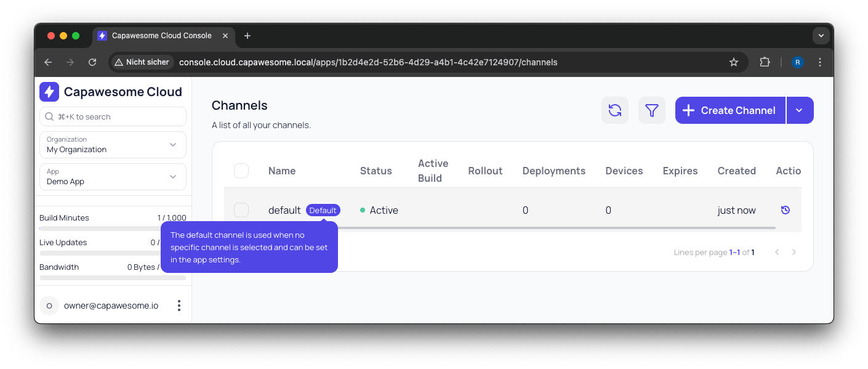Toggle the select-all channels checkbox

pos(241,171)
